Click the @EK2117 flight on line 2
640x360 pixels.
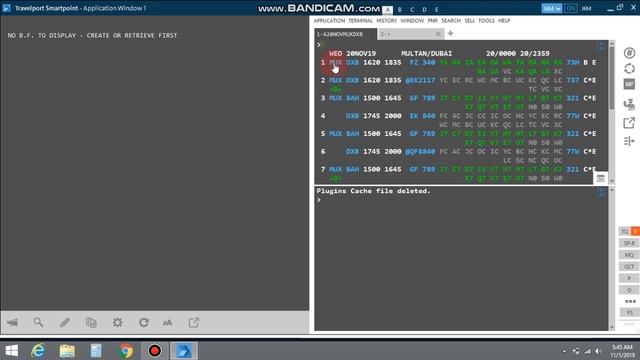pos(420,80)
